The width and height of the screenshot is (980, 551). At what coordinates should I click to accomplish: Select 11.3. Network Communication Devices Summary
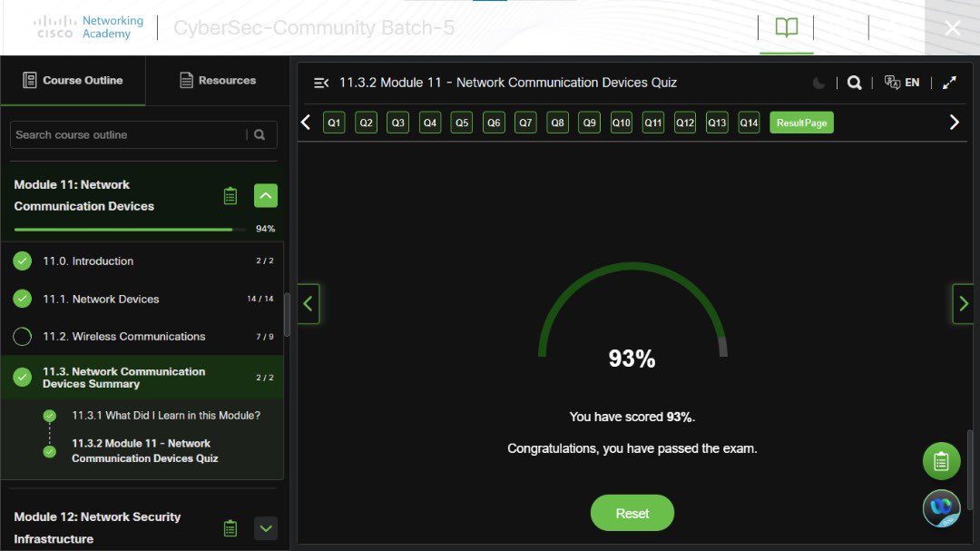(x=142, y=378)
